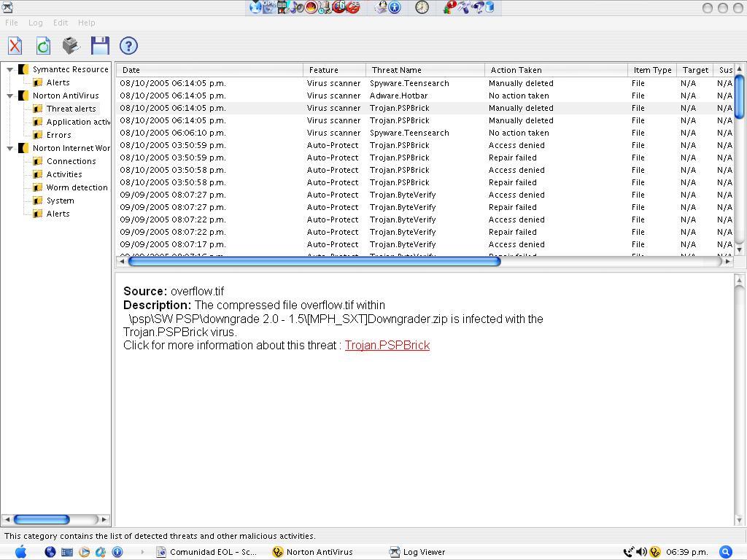
Task: Collapse the Symantec Resource tree node
Action: tap(9, 69)
